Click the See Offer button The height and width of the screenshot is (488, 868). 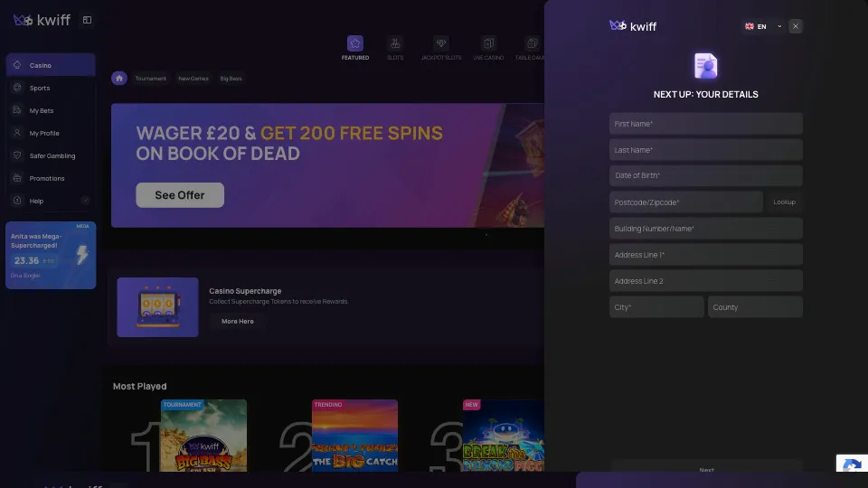point(180,195)
